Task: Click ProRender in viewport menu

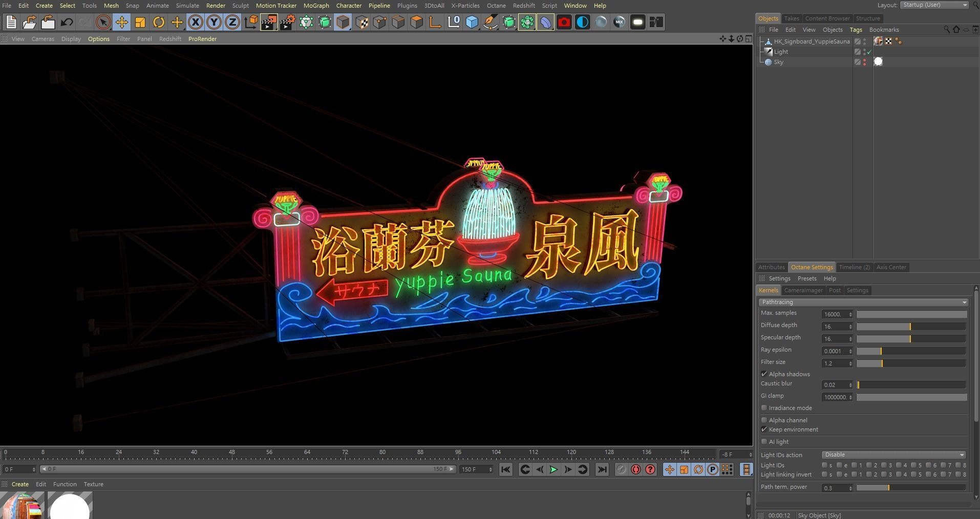Action: tap(202, 39)
